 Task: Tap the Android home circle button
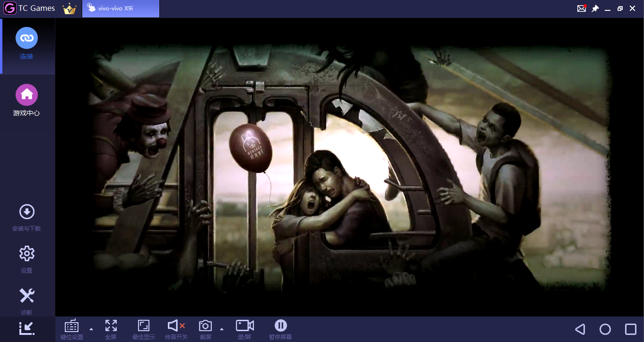point(605,329)
